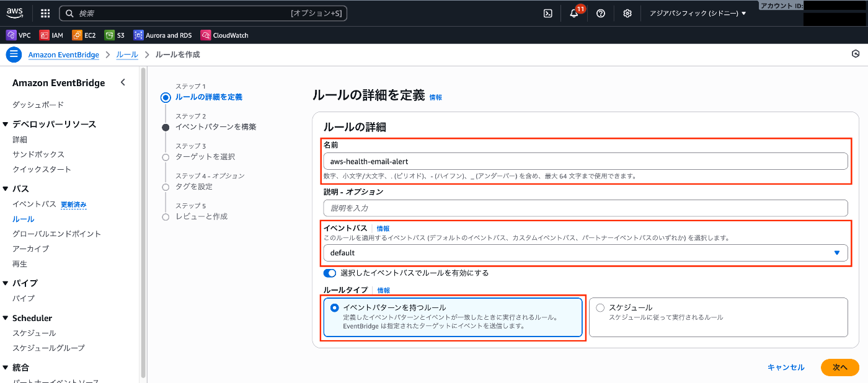Click the キャンセル button

click(786, 368)
